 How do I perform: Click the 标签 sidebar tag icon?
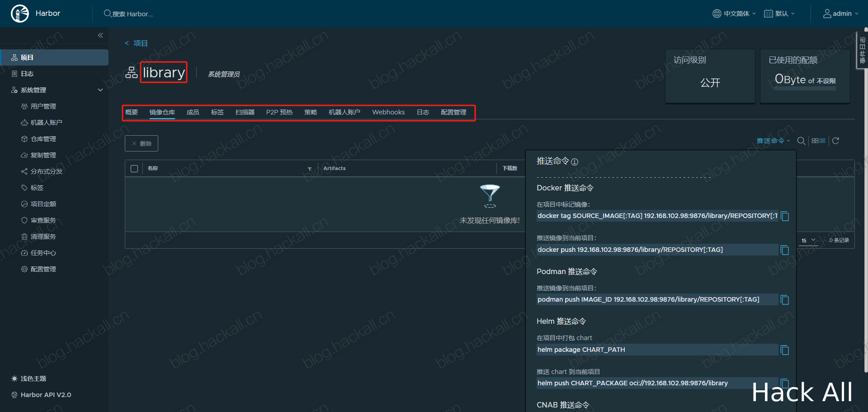24,188
